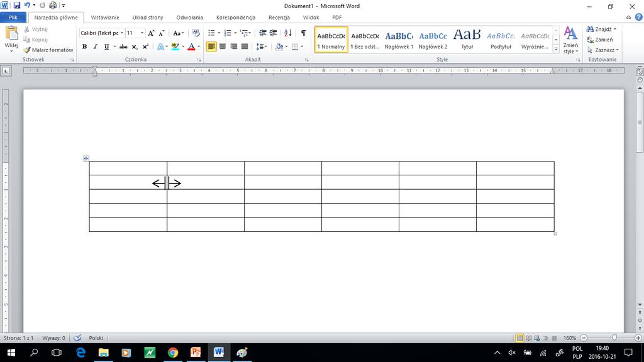
Task: Click the Wytnij cut command
Action: point(36,29)
